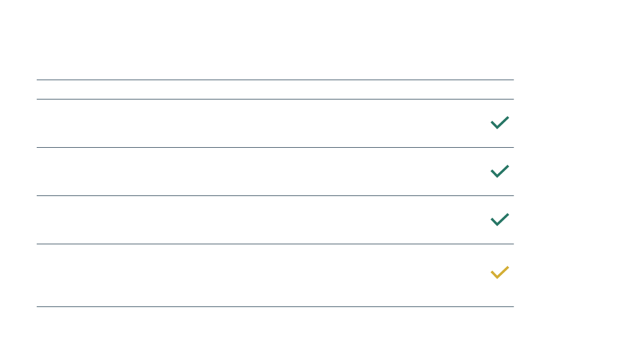Click the green checkmark in the first row

pyautogui.click(x=500, y=123)
